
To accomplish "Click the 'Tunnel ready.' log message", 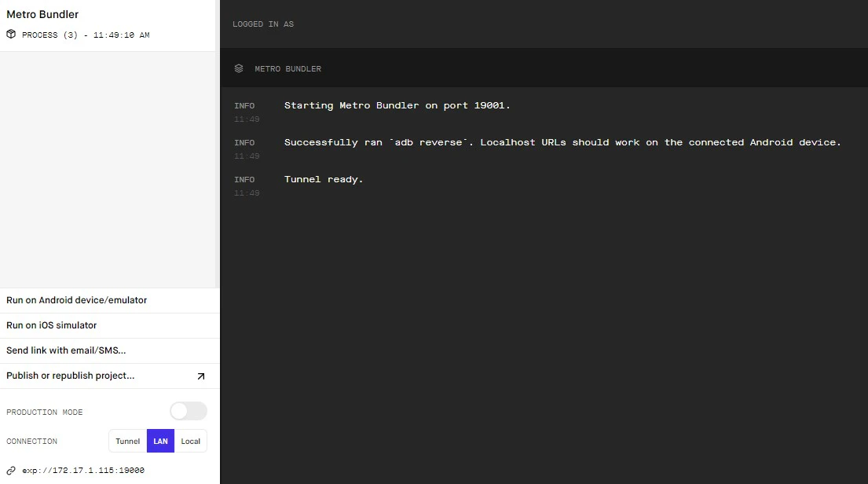I will tap(324, 179).
